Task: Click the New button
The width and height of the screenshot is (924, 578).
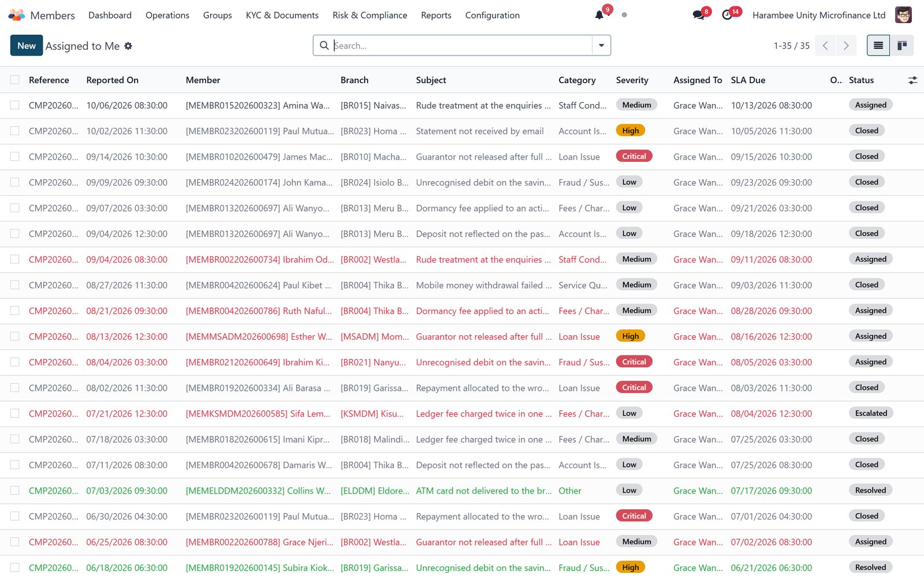Action: 27,46
